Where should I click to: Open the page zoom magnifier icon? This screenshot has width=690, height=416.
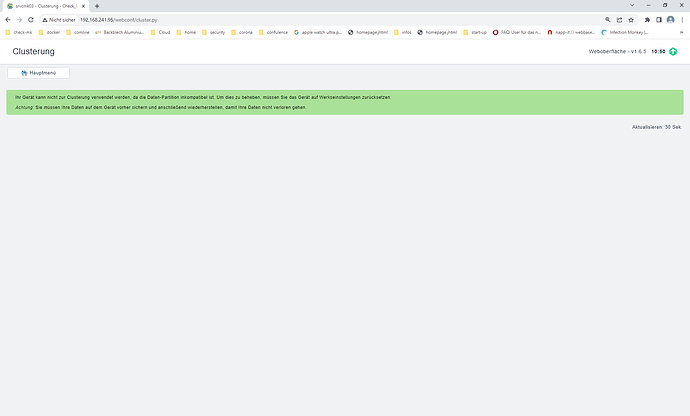click(x=608, y=20)
